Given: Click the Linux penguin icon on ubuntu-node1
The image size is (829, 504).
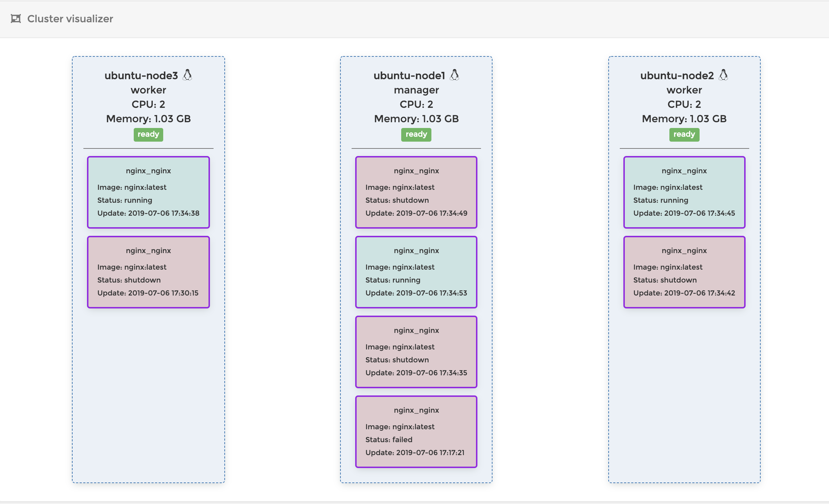Looking at the screenshot, I should [454, 75].
